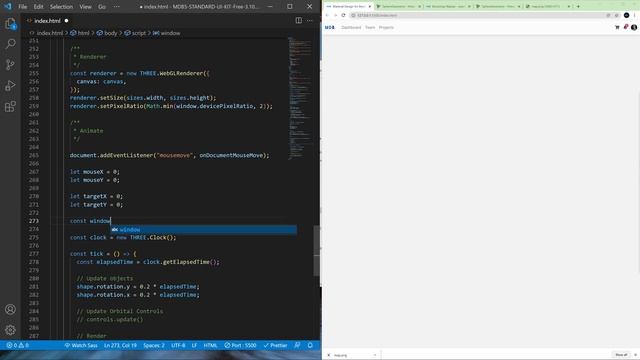The height and width of the screenshot is (360, 640).
Task: Click the browser forward arrow
Action: coord(335,15)
